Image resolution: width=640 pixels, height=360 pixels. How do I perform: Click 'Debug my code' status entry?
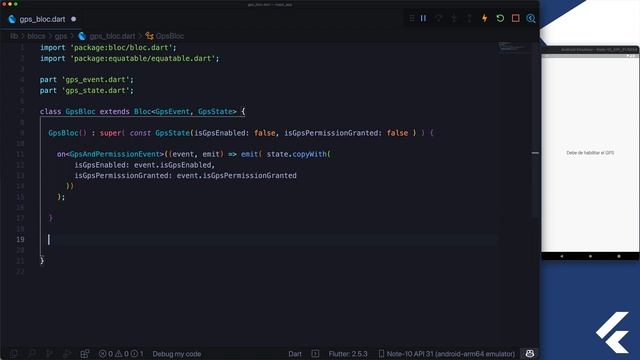coord(177,354)
